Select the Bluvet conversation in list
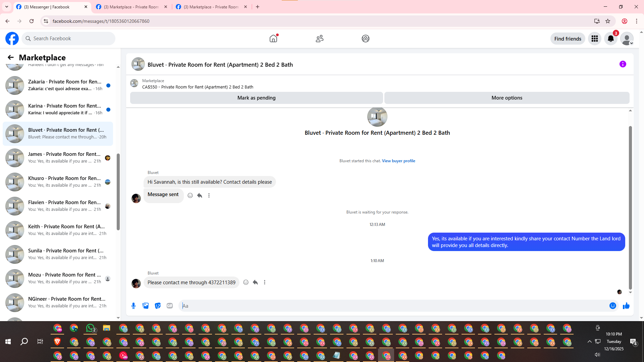 coord(58,134)
